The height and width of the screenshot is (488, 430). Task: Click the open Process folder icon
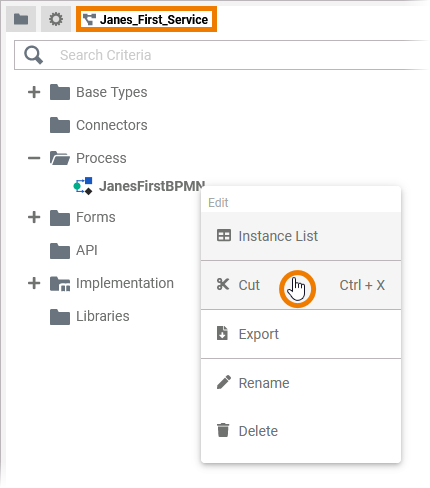coord(60,158)
